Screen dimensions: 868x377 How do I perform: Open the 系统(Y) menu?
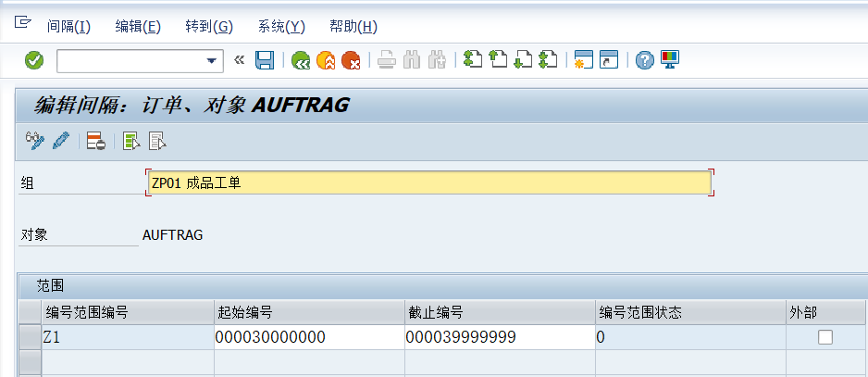(281, 26)
